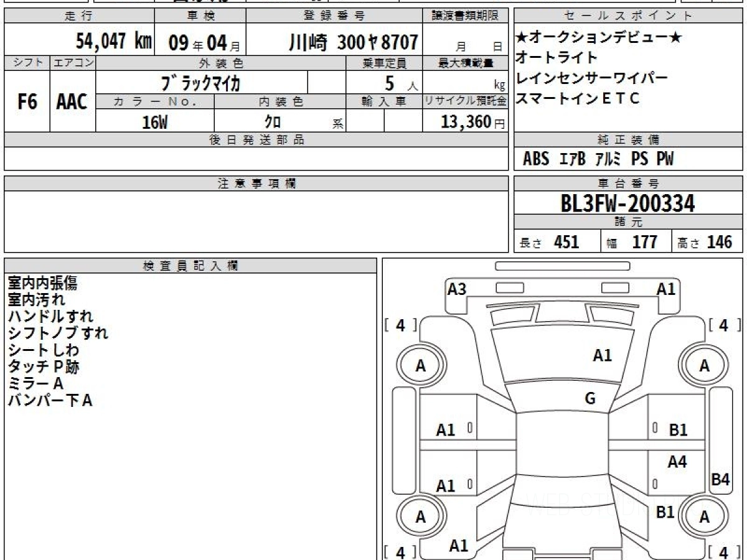Click the スマートインETC line
Viewport: 747px width, 560px height.
(x=578, y=99)
